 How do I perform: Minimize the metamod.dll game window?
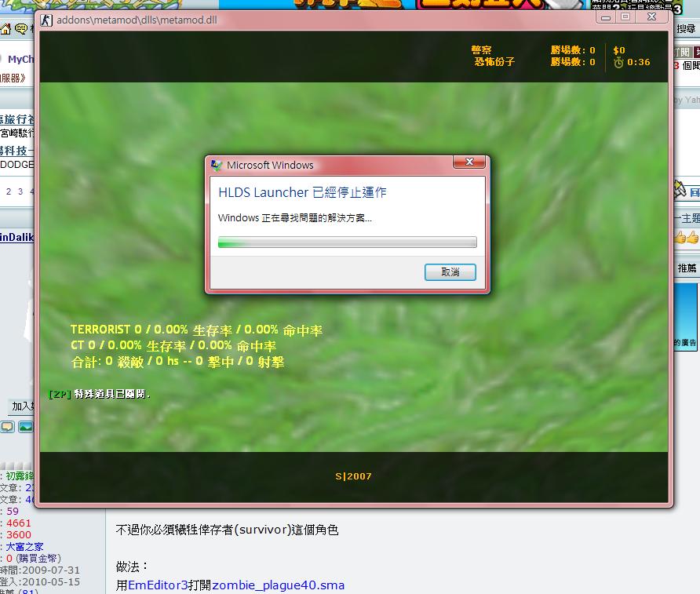pos(606,17)
